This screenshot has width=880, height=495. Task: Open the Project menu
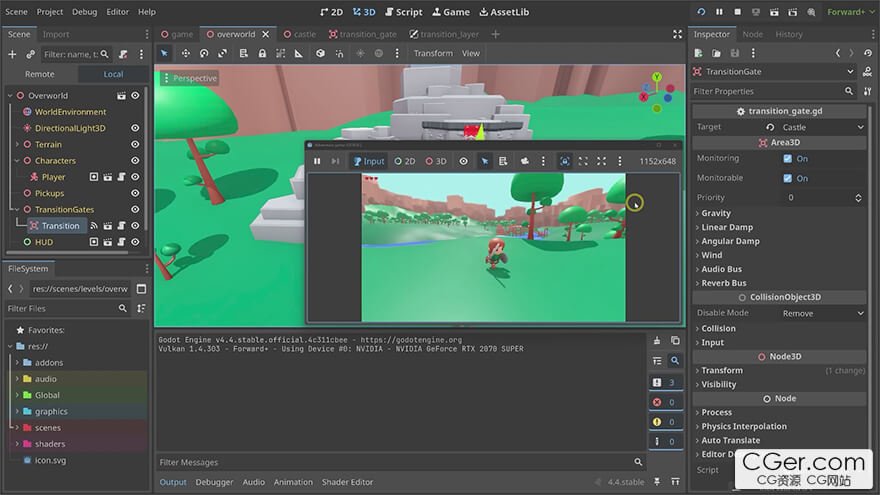tap(50, 12)
